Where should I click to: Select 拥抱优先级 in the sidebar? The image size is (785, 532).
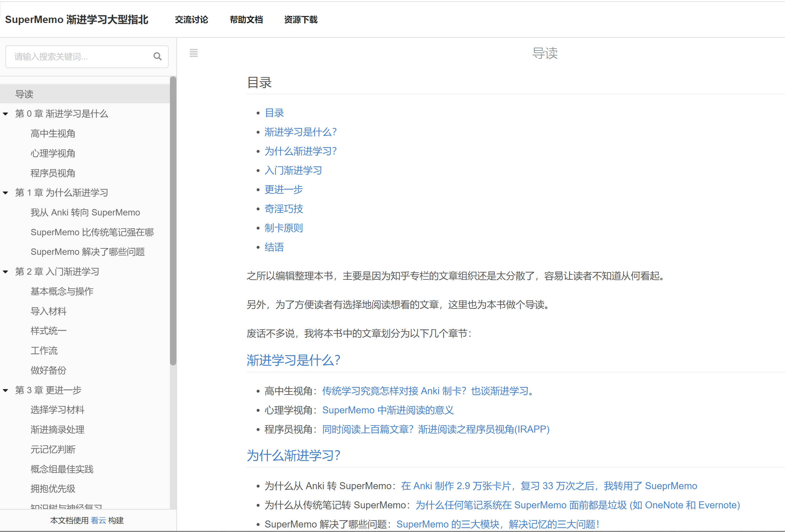click(53, 489)
